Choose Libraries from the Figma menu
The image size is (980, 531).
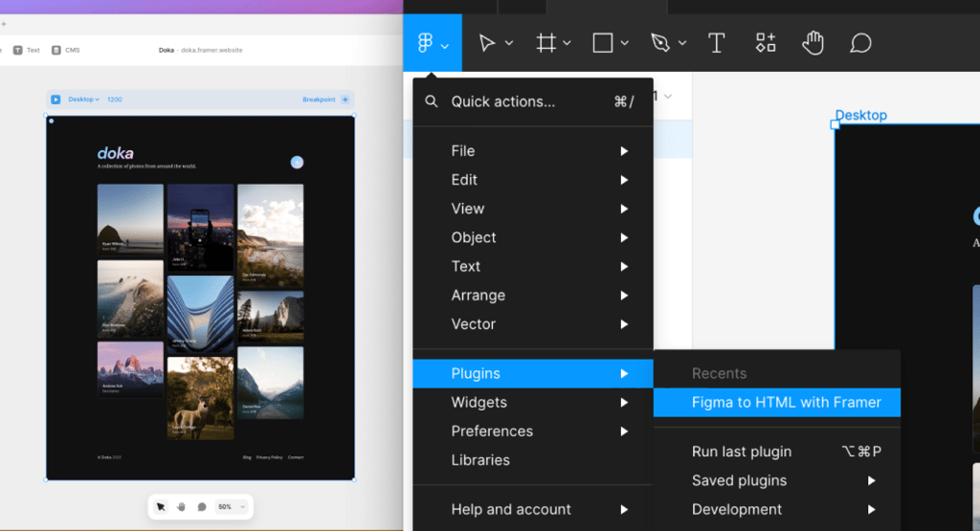[533, 460]
